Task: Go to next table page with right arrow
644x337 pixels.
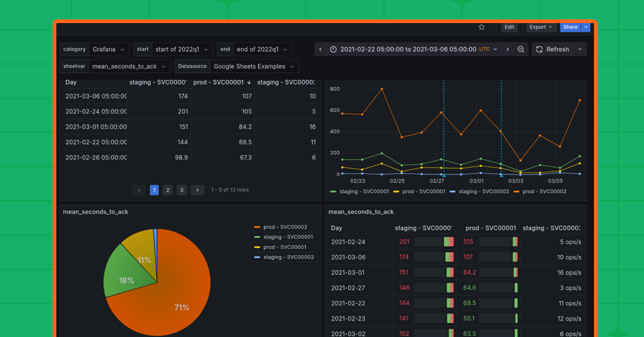Action: point(197,189)
